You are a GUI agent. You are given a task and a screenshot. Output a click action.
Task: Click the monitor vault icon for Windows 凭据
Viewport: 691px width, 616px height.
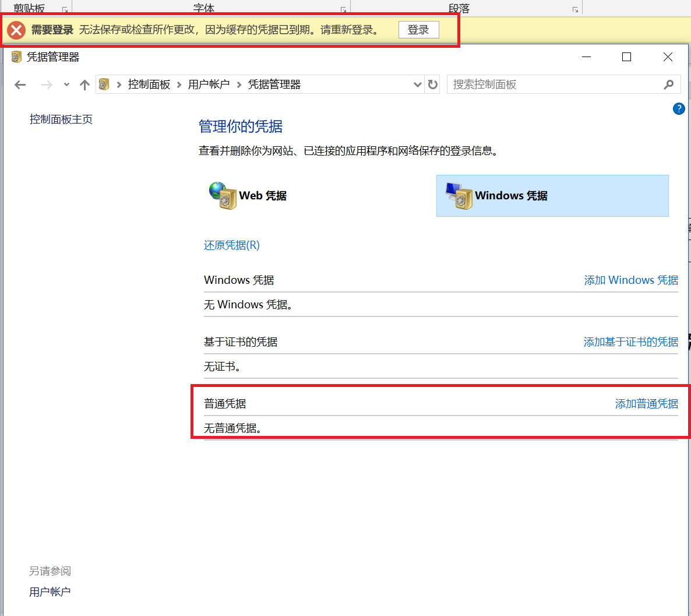tap(459, 196)
